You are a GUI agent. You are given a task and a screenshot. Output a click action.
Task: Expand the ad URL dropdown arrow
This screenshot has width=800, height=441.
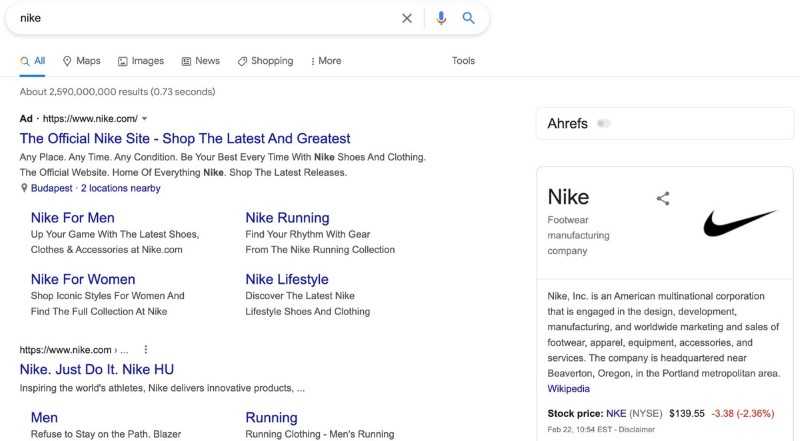coord(144,118)
